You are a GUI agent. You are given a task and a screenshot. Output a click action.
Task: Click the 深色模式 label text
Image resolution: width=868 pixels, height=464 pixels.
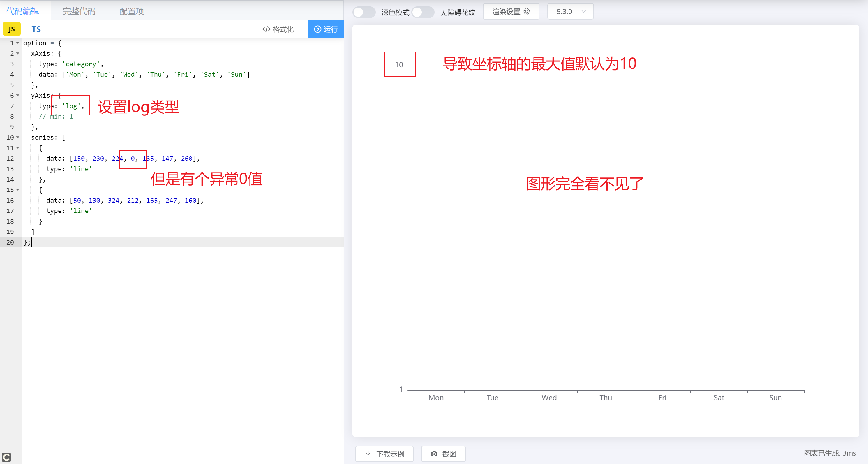click(395, 13)
